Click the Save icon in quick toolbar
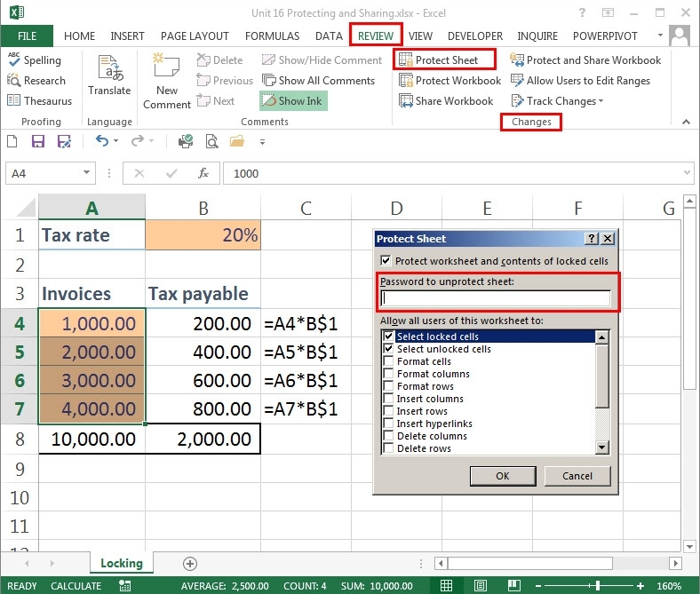700x594 pixels. click(38, 141)
